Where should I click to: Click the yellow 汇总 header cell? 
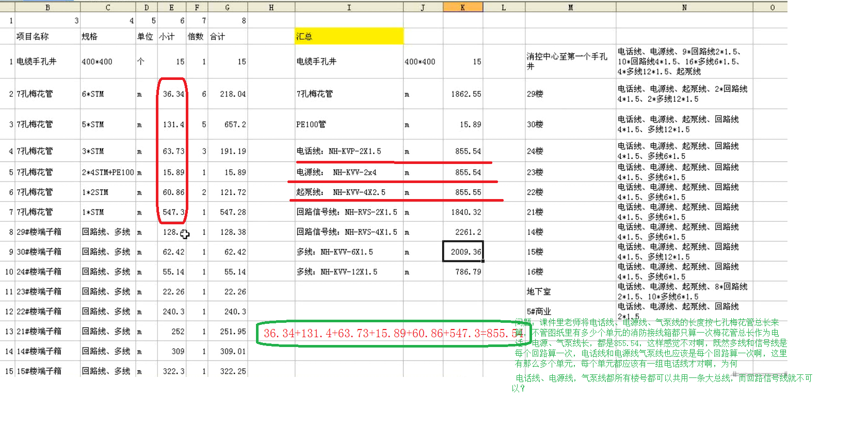pos(349,36)
